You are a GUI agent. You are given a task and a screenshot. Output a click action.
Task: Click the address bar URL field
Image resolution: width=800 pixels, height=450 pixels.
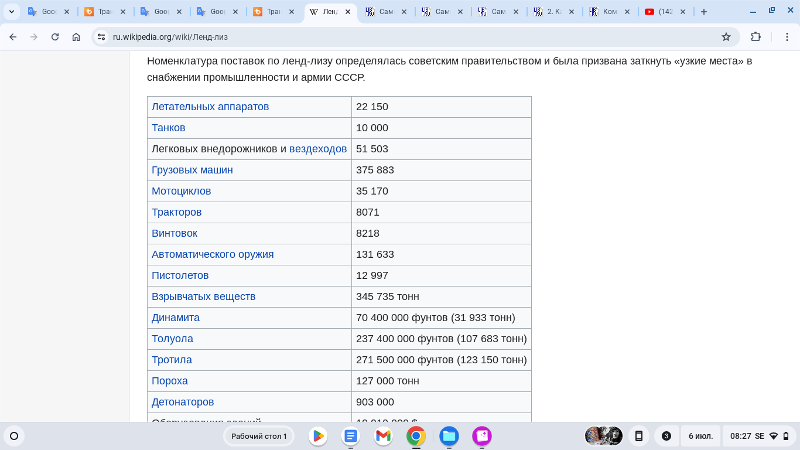tap(400, 37)
